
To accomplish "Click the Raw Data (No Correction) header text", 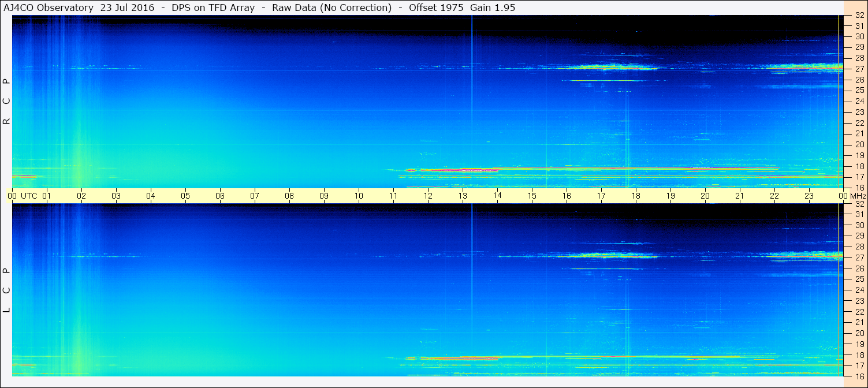I will coord(327,8).
